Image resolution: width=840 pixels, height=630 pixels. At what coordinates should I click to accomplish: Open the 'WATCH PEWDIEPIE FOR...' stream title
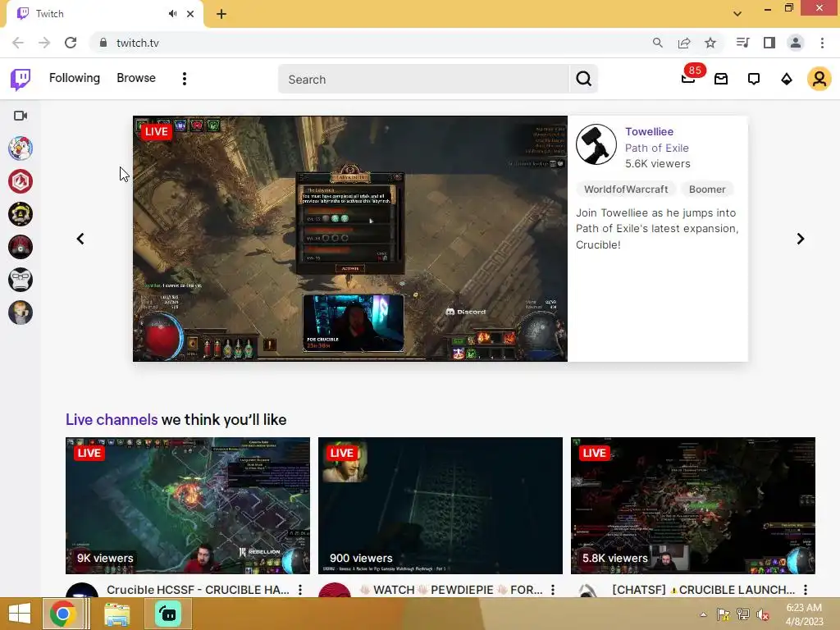click(450, 590)
